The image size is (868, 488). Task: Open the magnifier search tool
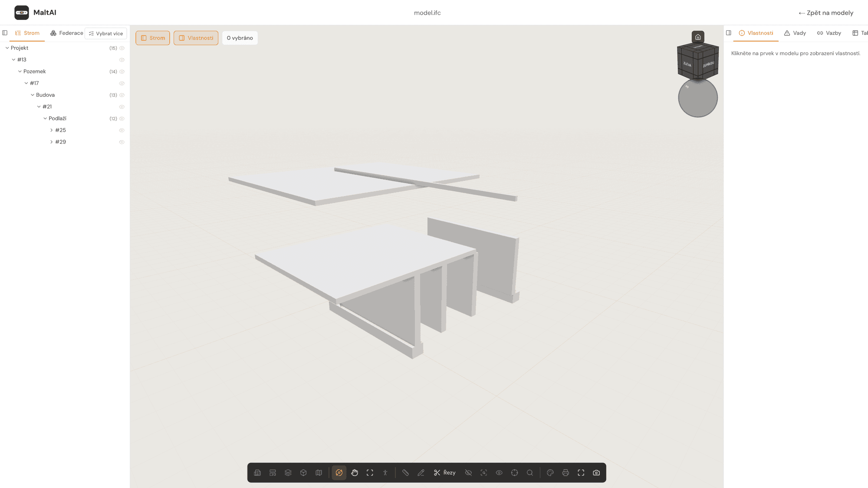click(x=530, y=473)
